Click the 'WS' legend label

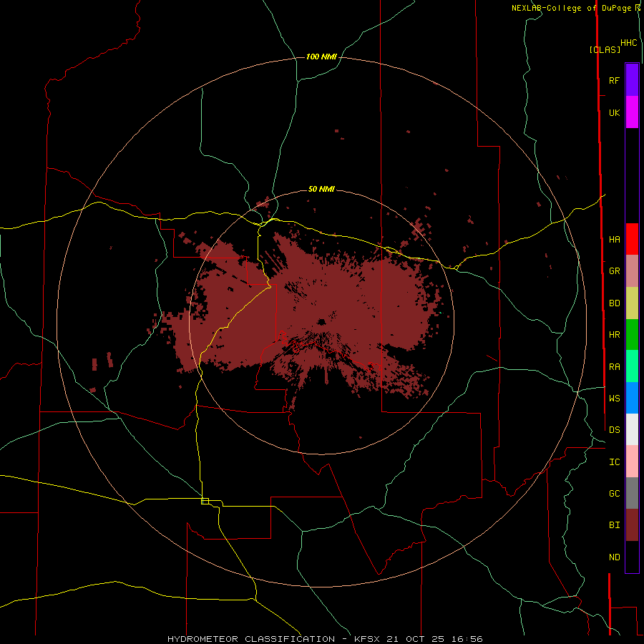(614, 398)
